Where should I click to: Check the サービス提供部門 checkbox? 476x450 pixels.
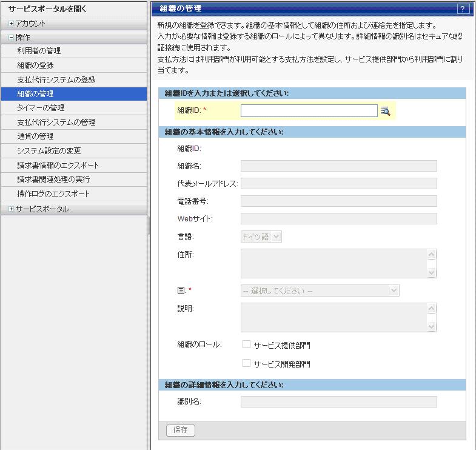(247, 344)
